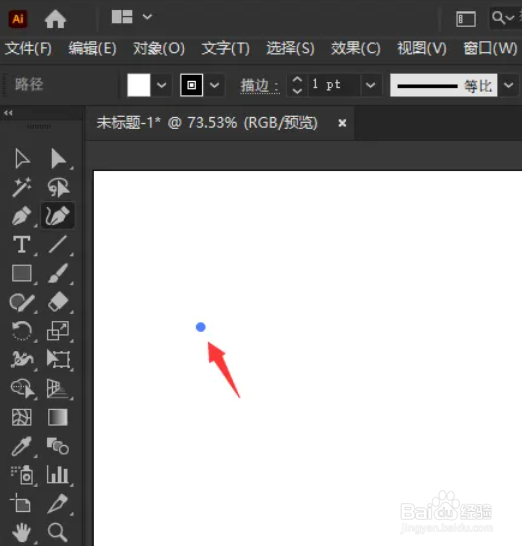This screenshot has height=546, width=522.
Task: Select the Pen tool
Action: coord(22,216)
